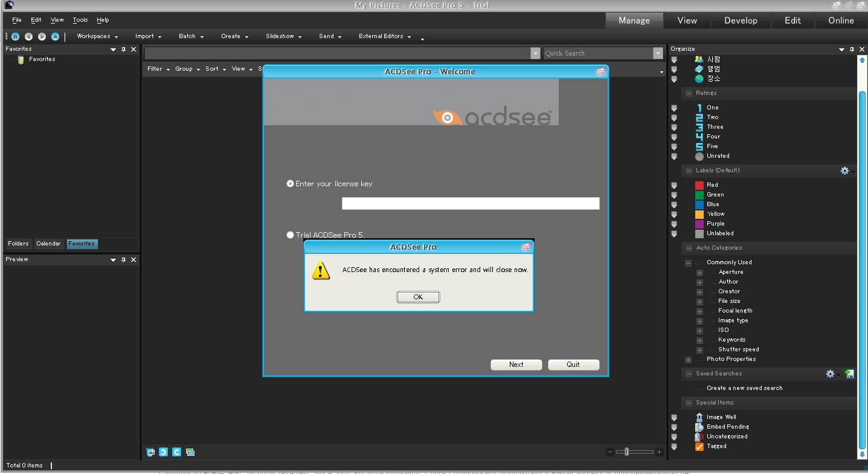868x474 pixels.
Task: Toggle the assign marker beside rating One
Action: (x=674, y=108)
